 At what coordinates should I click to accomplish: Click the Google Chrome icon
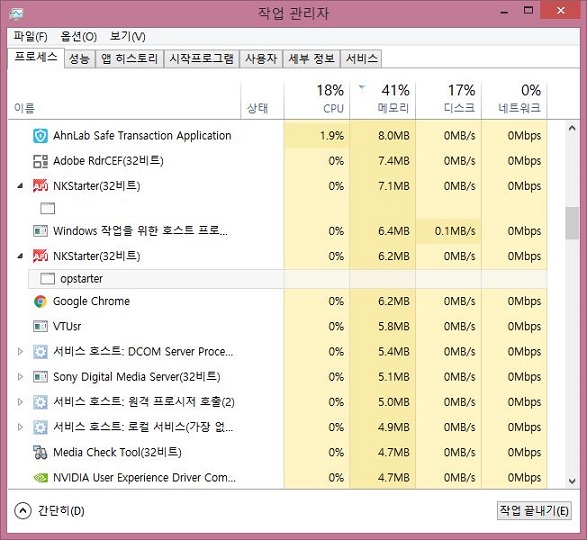point(40,301)
